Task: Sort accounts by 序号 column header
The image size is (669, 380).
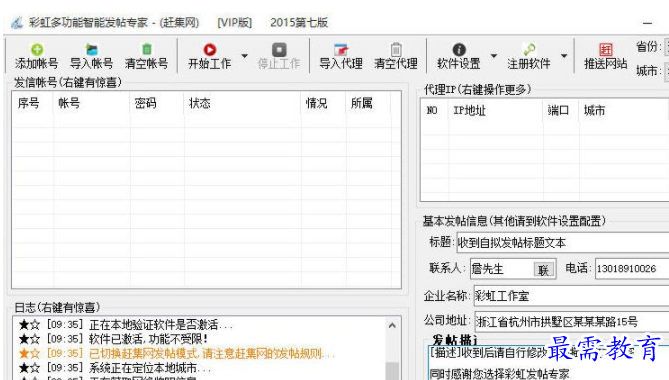Action: click(x=33, y=103)
